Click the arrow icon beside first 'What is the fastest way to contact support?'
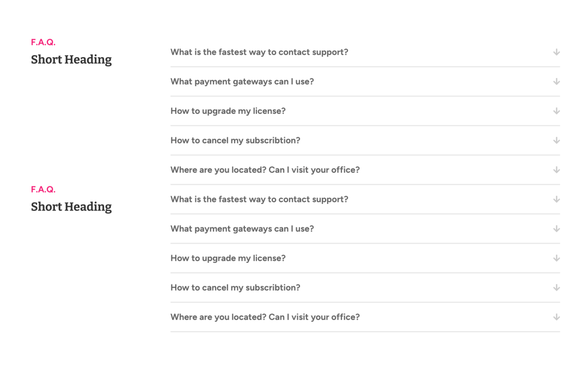 coord(556,52)
